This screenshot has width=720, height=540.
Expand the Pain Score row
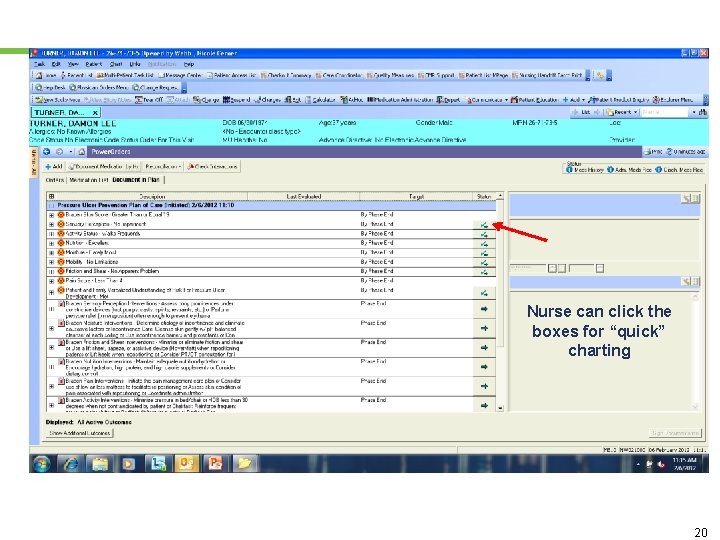[51, 281]
